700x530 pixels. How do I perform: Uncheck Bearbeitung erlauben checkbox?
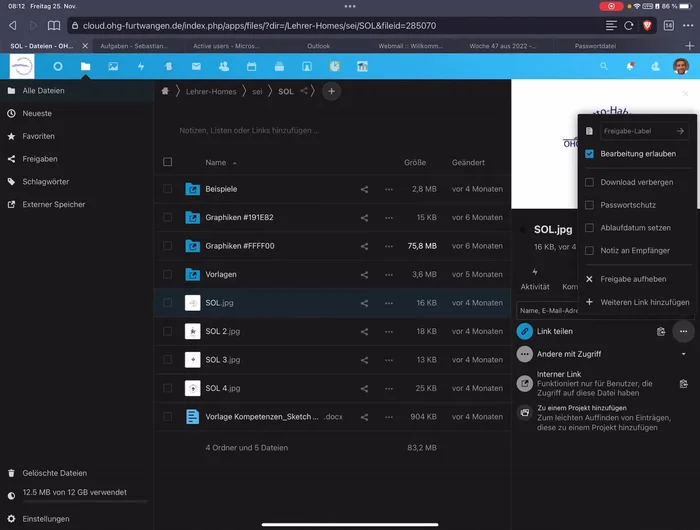(590, 154)
